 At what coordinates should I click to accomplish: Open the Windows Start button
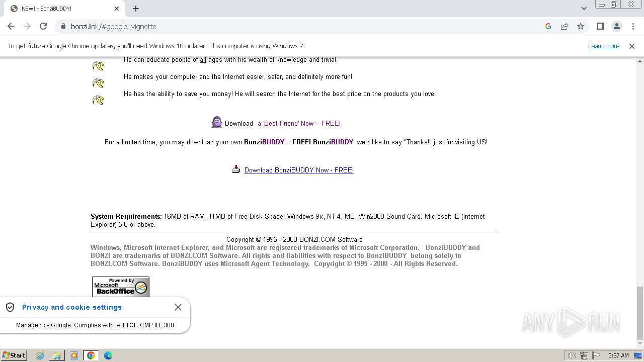pos(14,355)
